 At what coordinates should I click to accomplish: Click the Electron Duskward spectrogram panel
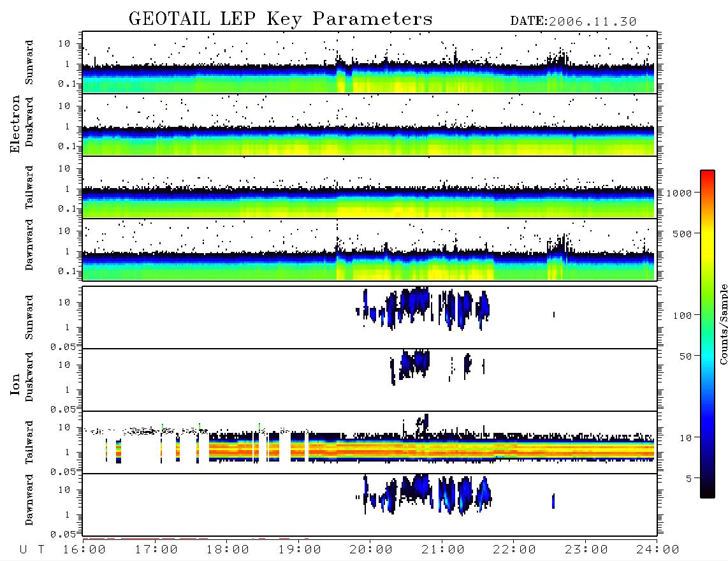pyautogui.click(x=370, y=124)
